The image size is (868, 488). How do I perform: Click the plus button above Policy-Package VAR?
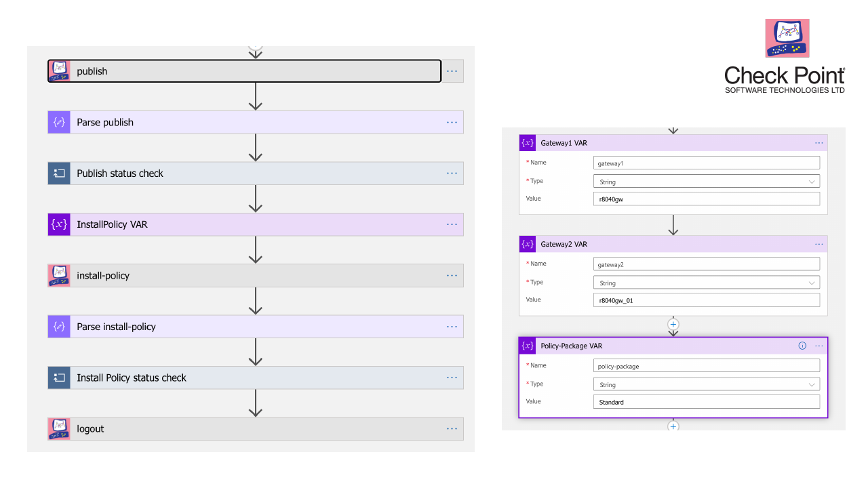click(673, 325)
